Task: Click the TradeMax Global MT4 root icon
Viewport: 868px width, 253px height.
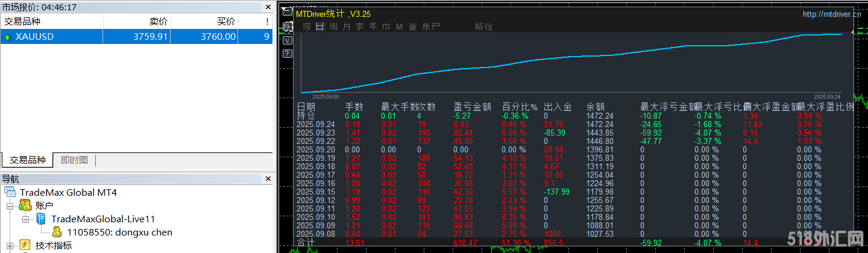Action: click(x=10, y=192)
